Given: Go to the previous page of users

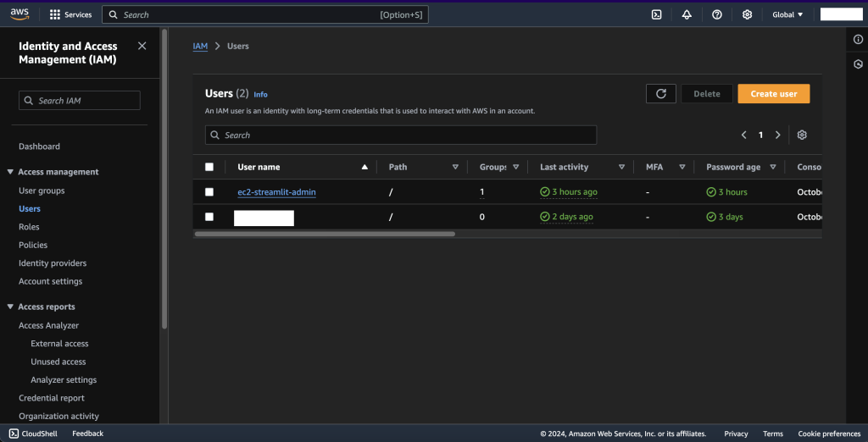Looking at the screenshot, I should click(x=744, y=135).
